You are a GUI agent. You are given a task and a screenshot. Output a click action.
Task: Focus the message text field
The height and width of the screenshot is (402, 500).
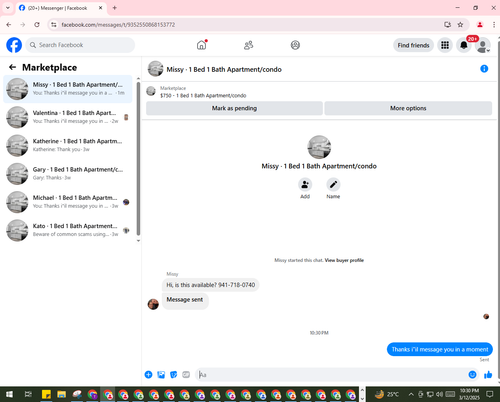point(332,375)
